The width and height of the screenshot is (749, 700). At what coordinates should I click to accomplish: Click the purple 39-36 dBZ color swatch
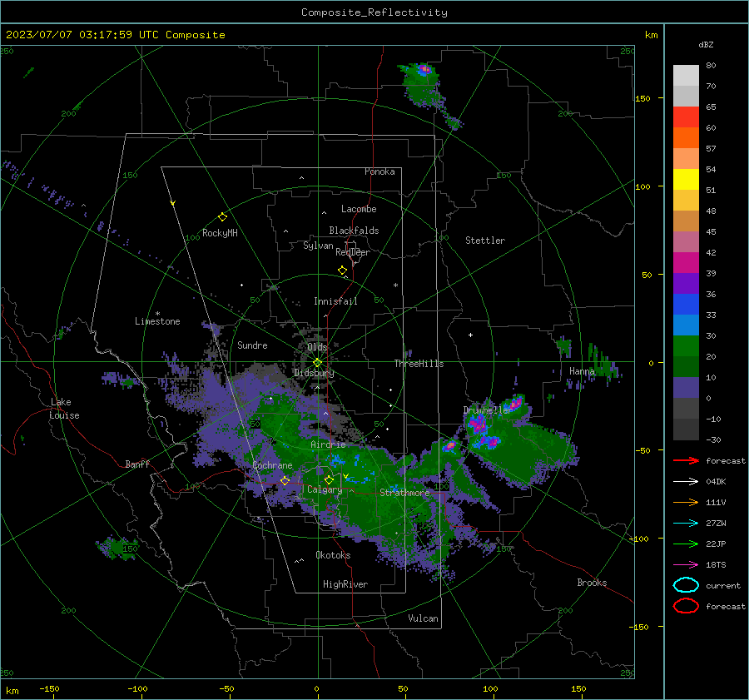coord(686,283)
